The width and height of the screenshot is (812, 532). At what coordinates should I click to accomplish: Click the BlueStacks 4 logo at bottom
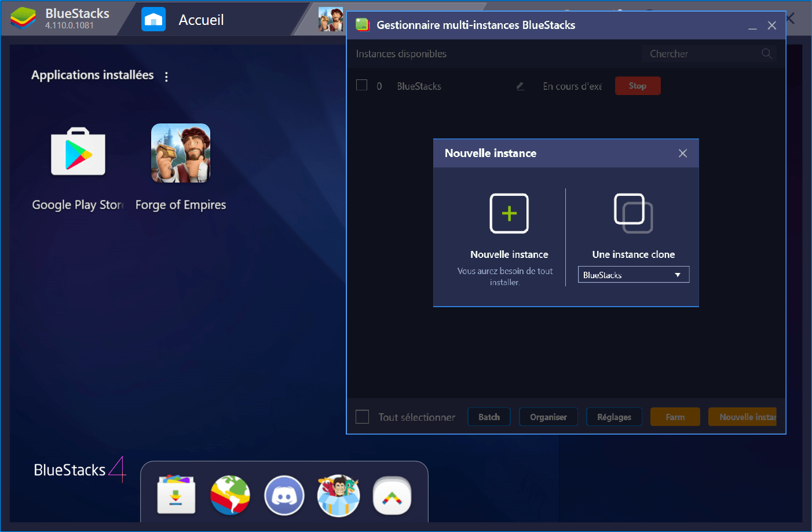(80, 469)
